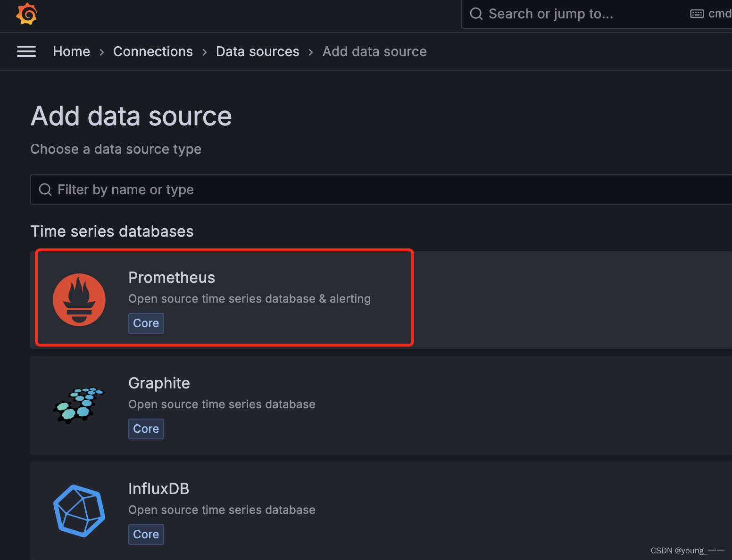732x560 pixels.
Task: Navigate to Connections breadcrumb
Action: click(x=153, y=51)
